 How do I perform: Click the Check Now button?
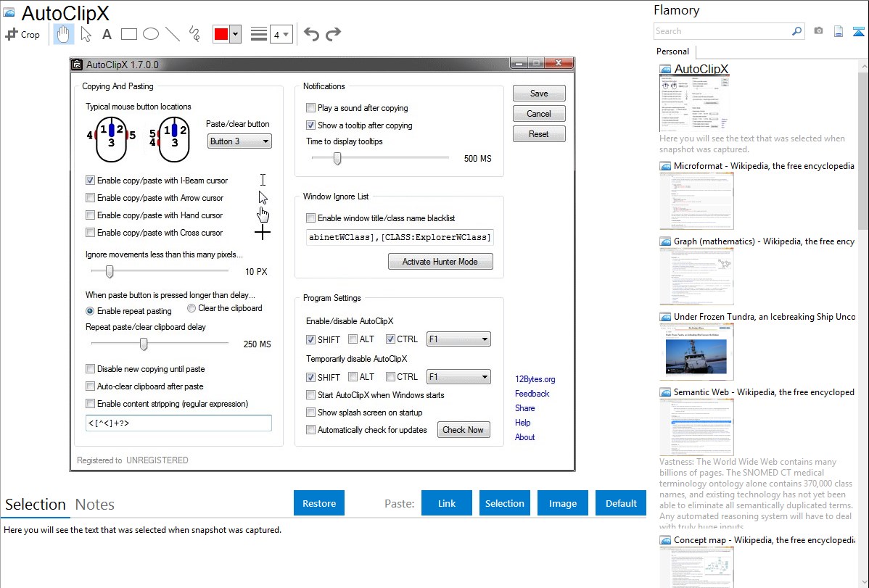tap(464, 429)
